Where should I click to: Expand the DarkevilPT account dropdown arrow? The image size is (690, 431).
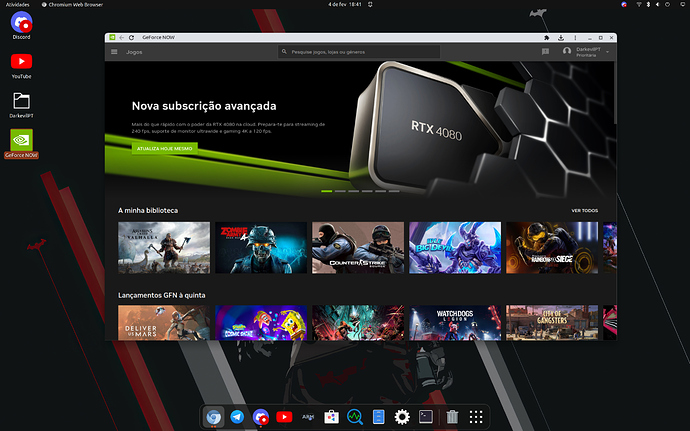click(607, 52)
